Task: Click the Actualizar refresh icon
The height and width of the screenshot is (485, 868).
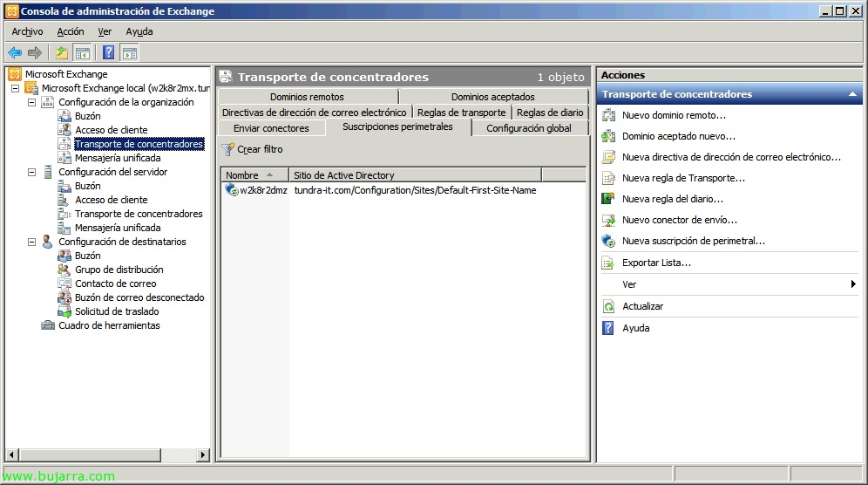Action: [x=608, y=306]
